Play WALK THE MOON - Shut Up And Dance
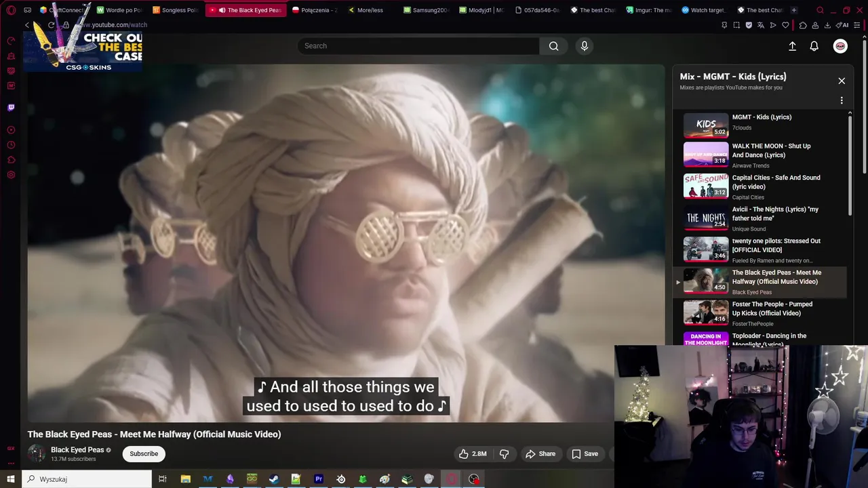The image size is (868, 488). point(761,155)
